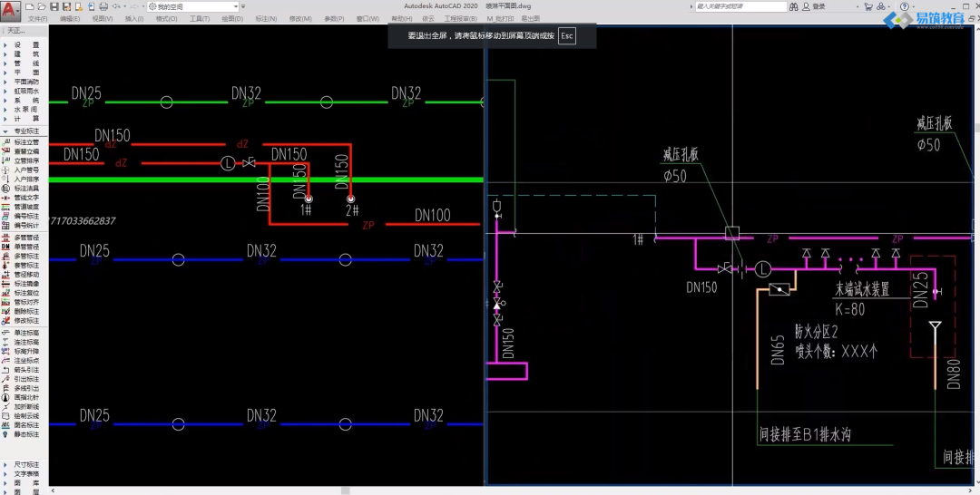
Task: Click the Redo arrow icon
Action: point(133,6)
